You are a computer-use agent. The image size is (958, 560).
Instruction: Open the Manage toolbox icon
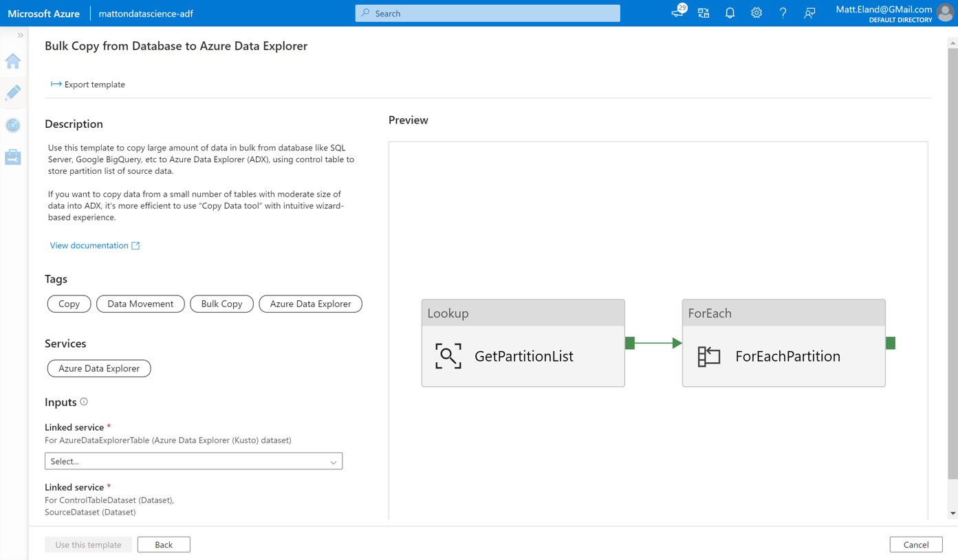coord(13,157)
